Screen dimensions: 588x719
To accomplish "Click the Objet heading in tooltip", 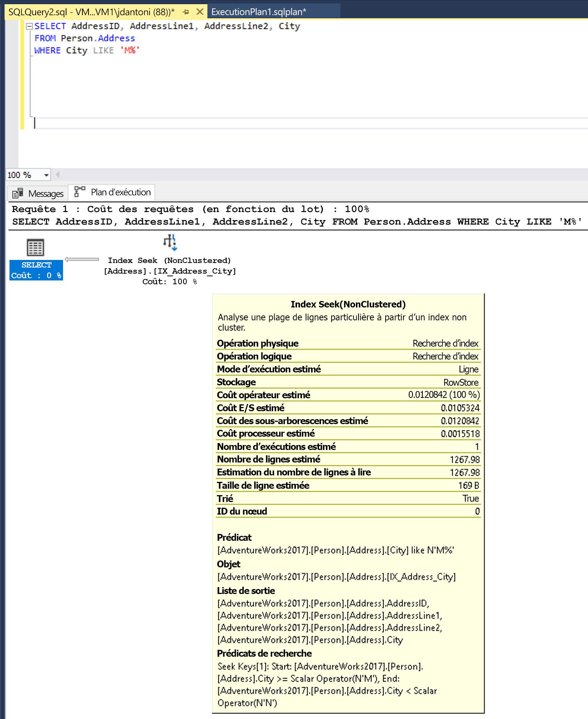I will pyautogui.click(x=229, y=564).
